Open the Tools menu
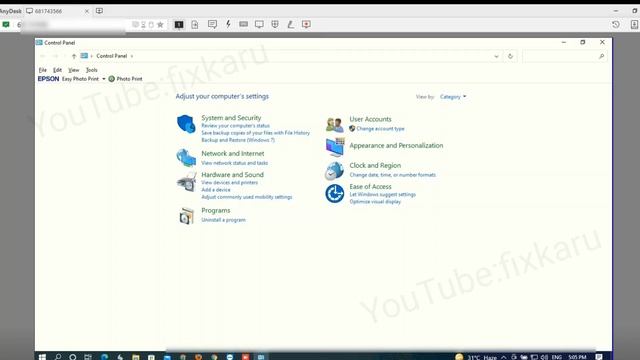640x360 pixels. 91,70
